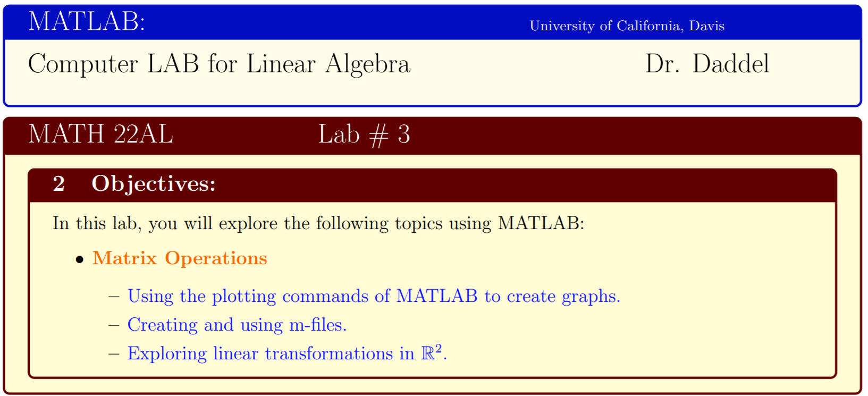
Task: Open the orange Matrix Operations topic
Action: point(180,258)
